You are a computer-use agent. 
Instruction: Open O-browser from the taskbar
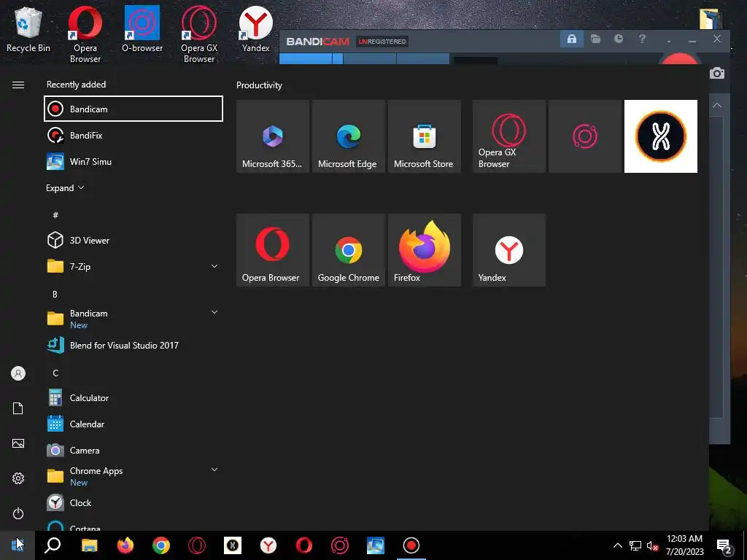[340, 545]
